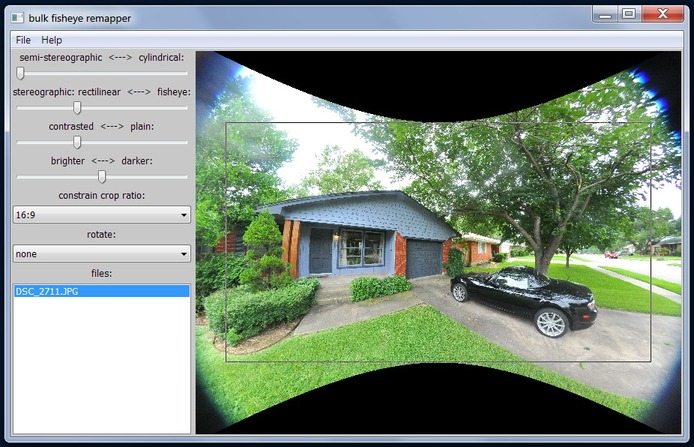Click the far left end of the contrasted slider track
This screenshot has height=447, width=694.
pos(18,142)
